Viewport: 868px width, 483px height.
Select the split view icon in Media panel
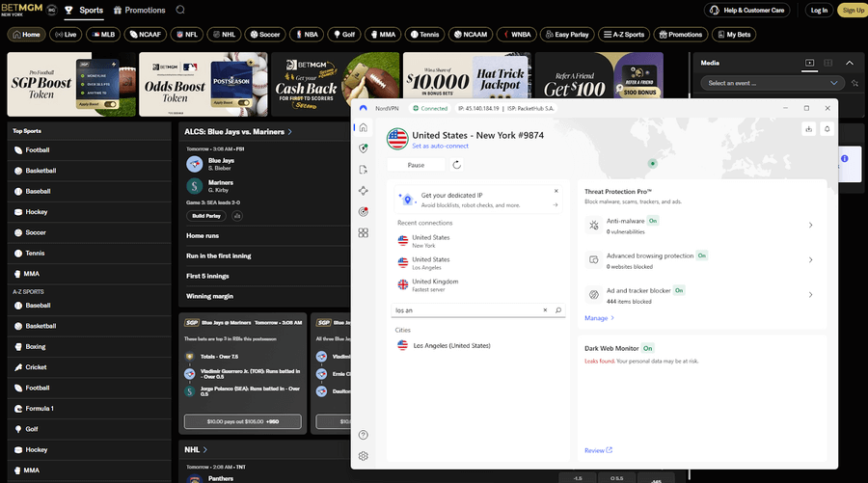coord(828,63)
